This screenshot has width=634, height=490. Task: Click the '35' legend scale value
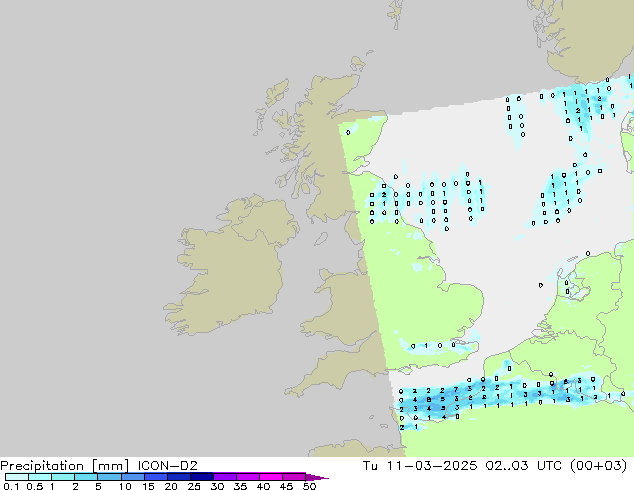(x=240, y=486)
